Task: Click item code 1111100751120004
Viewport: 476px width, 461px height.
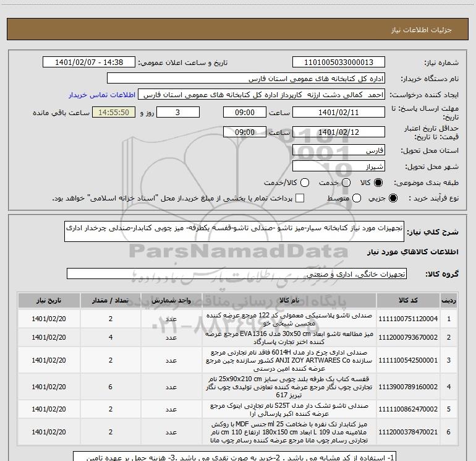Action: coord(408,319)
